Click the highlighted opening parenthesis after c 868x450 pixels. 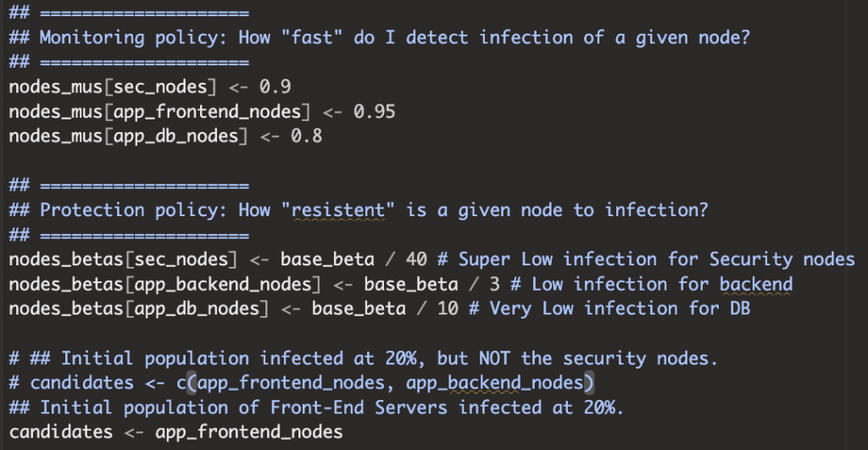pos(192,383)
